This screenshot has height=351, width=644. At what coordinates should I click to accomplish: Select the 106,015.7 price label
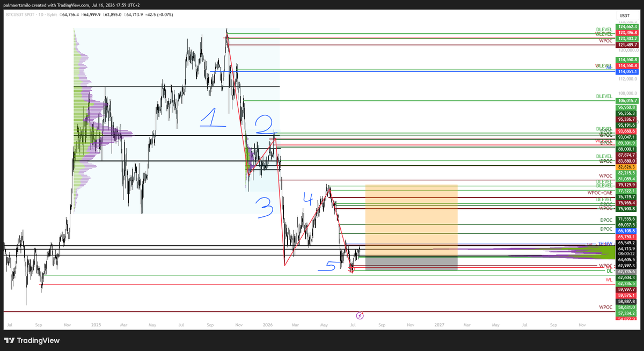coord(628,100)
